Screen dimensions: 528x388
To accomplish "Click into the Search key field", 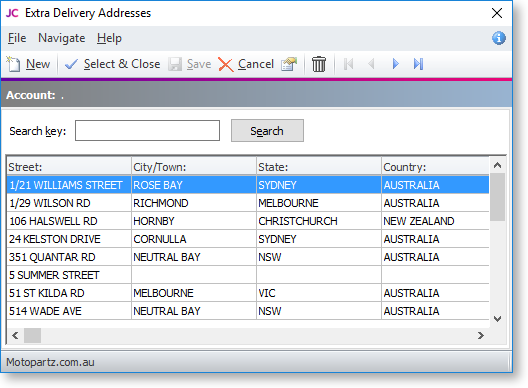I will 147,131.
